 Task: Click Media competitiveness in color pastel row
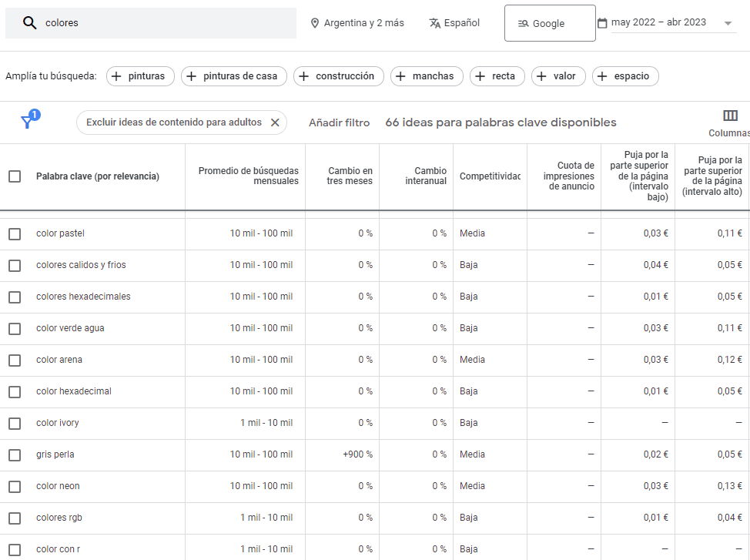point(472,233)
